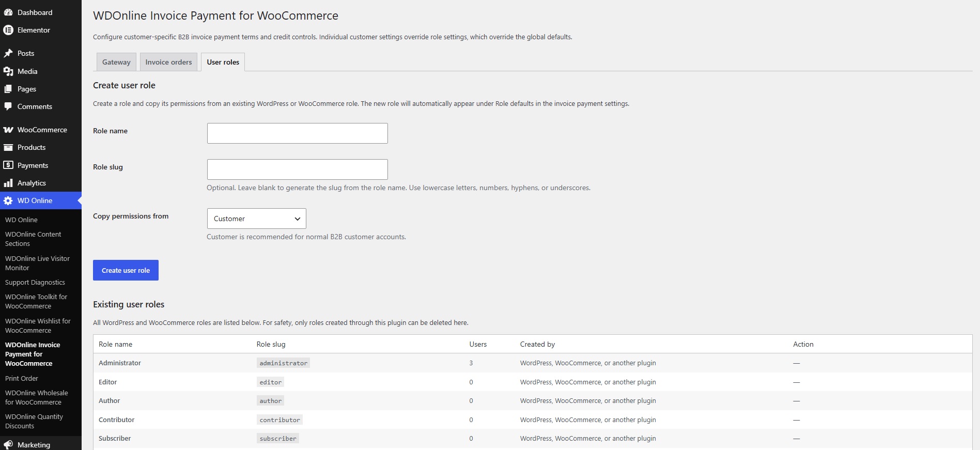Open WDOnline Quantity Discounts submenu
980x450 pixels.
pos(34,421)
